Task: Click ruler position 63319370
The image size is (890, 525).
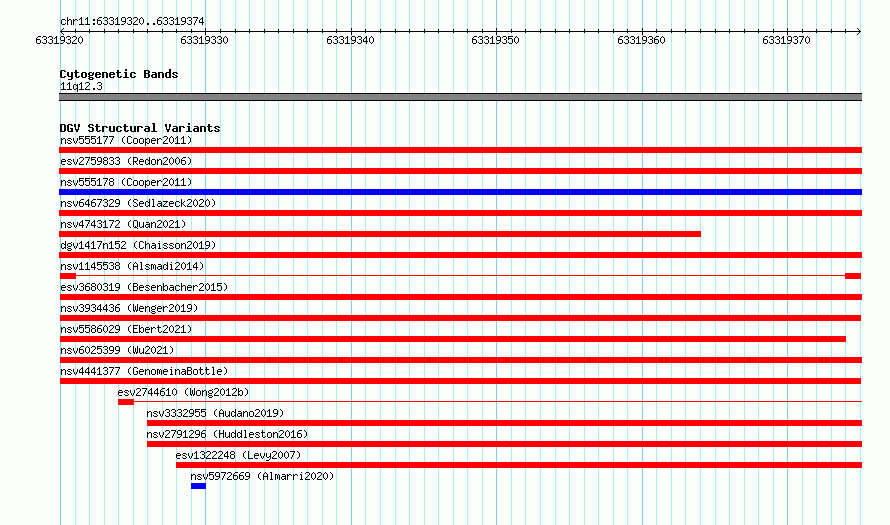Action: pyautogui.click(x=787, y=40)
